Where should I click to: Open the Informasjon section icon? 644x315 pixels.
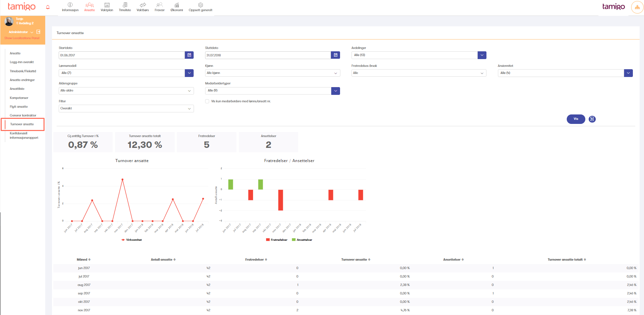pos(70,5)
